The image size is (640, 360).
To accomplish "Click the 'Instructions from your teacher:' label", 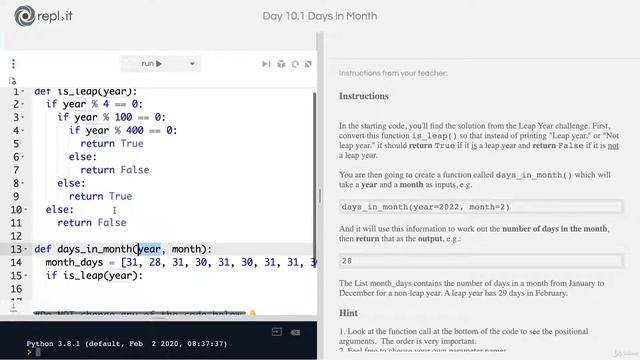I will [x=393, y=73].
